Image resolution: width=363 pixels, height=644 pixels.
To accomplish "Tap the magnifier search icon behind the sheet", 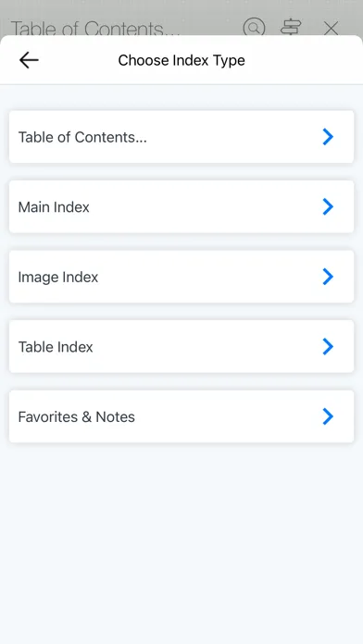I will (x=254, y=28).
